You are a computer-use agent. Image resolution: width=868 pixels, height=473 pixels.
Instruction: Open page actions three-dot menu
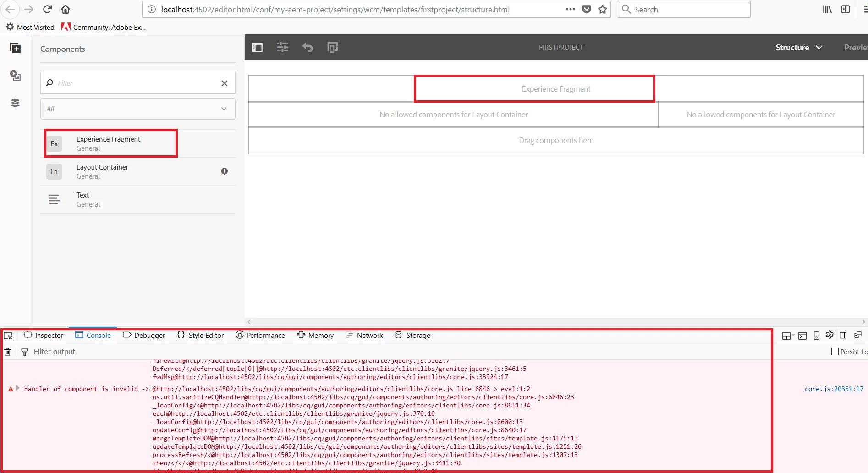tap(570, 9)
